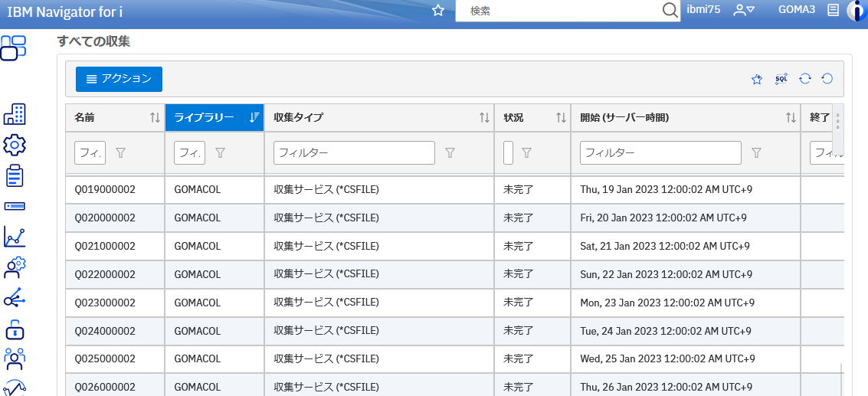Click the double-arrow auto-refresh icon
The image size is (868, 396).
coord(805,79)
